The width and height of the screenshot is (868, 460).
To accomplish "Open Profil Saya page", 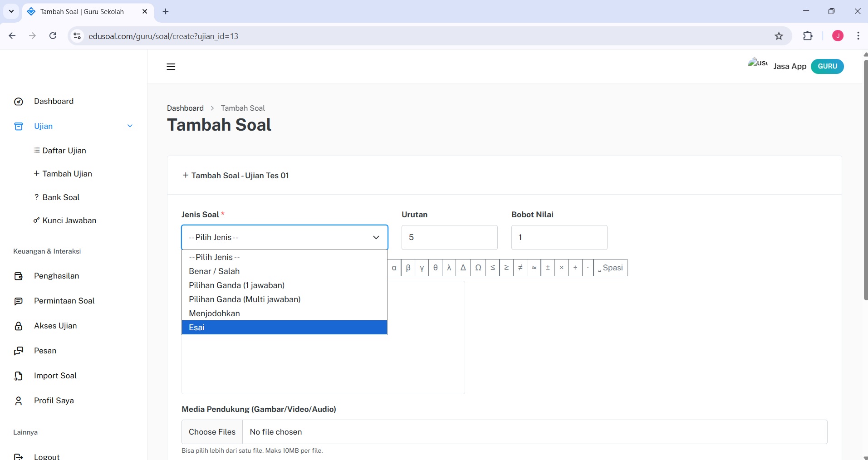I will pyautogui.click(x=54, y=401).
